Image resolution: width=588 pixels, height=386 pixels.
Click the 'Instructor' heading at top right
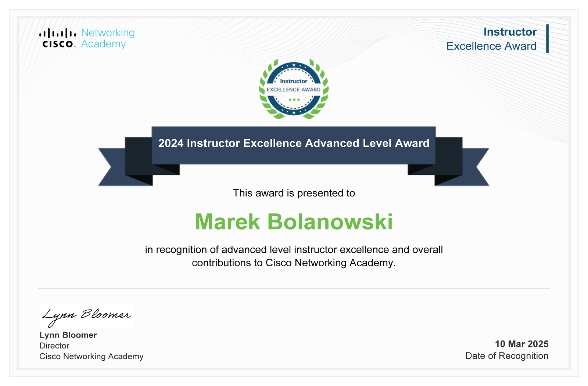pyautogui.click(x=510, y=32)
